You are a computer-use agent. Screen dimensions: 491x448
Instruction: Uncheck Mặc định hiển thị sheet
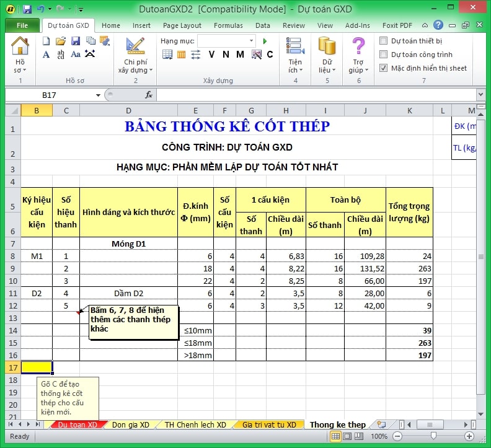pyautogui.click(x=384, y=68)
